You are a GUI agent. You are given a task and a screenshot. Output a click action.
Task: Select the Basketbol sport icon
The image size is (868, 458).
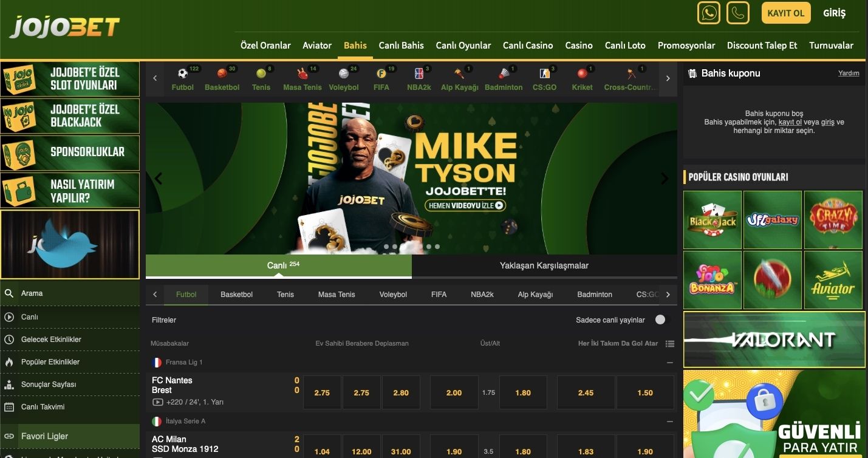coord(222,74)
